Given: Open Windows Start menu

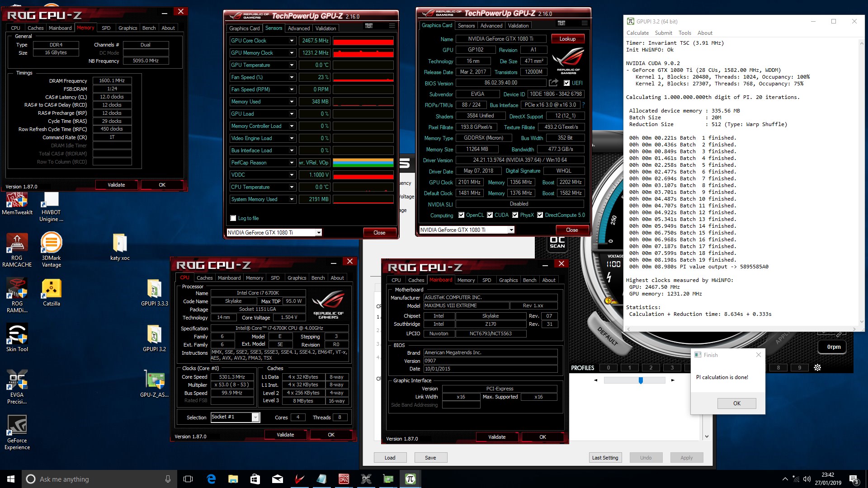Looking at the screenshot, I should coord(11,479).
